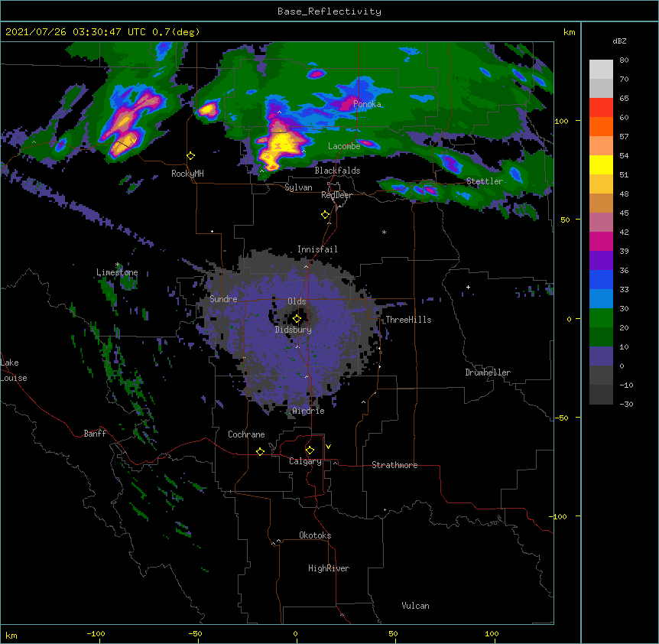Click the Lacombe city label
Image resolution: width=659 pixels, height=644 pixels.
pyautogui.click(x=344, y=146)
